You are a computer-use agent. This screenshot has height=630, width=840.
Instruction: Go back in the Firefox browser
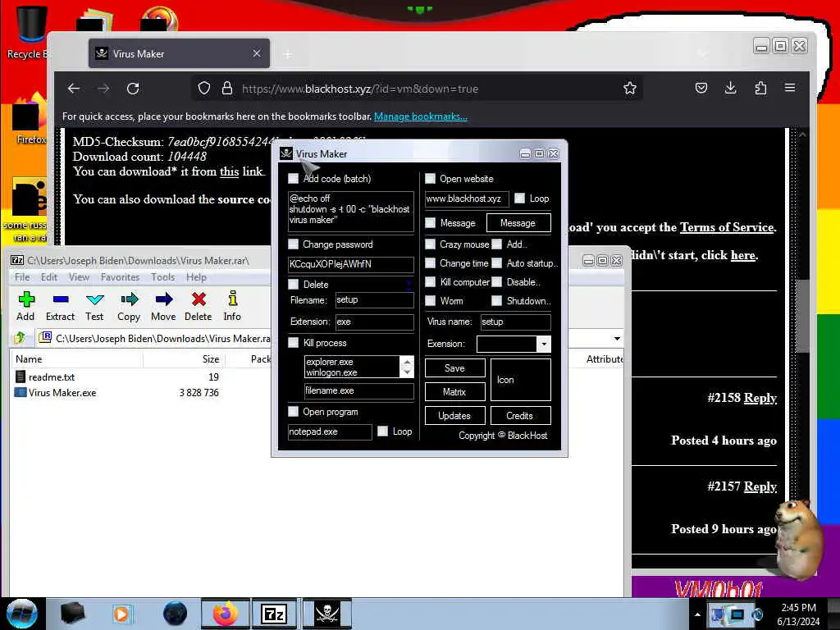tap(74, 89)
